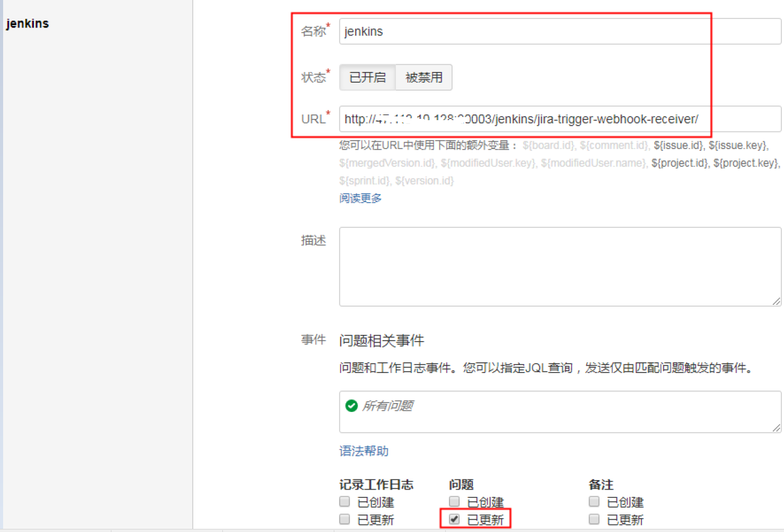Click the 问题相关事件 heading
The width and height of the screenshot is (784, 532).
click(x=381, y=341)
